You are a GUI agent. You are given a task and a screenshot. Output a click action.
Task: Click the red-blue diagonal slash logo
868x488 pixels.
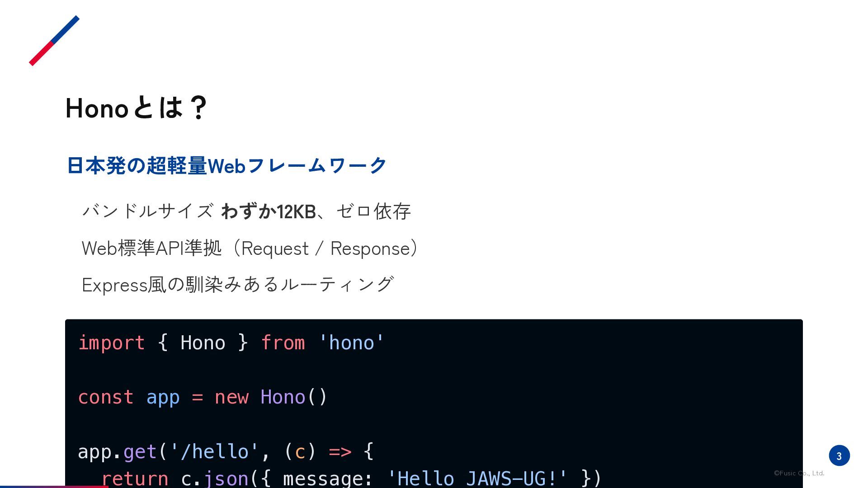pos(54,41)
